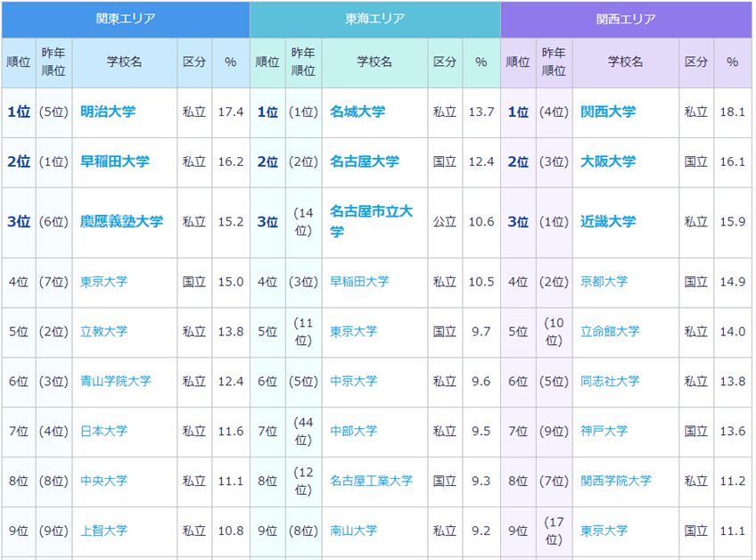The width and height of the screenshot is (756, 560).
Task: Select the 学校名 column header under 関西エリア
Action: (x=625, y=62)
